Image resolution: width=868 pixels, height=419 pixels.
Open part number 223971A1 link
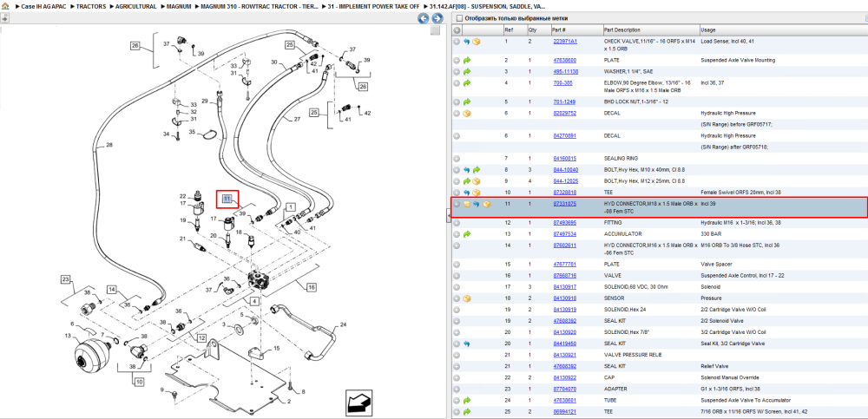click(x=565, y=42)
